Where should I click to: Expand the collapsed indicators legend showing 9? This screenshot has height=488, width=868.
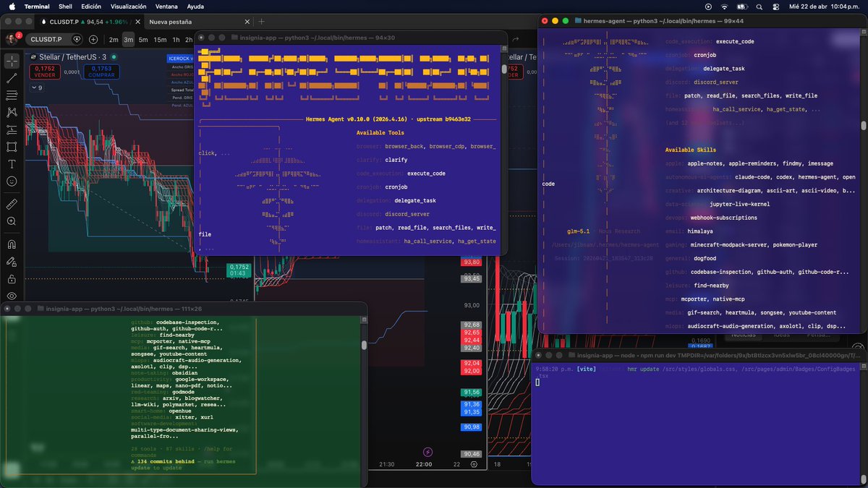pyautogui.click(x=36, y=87)
